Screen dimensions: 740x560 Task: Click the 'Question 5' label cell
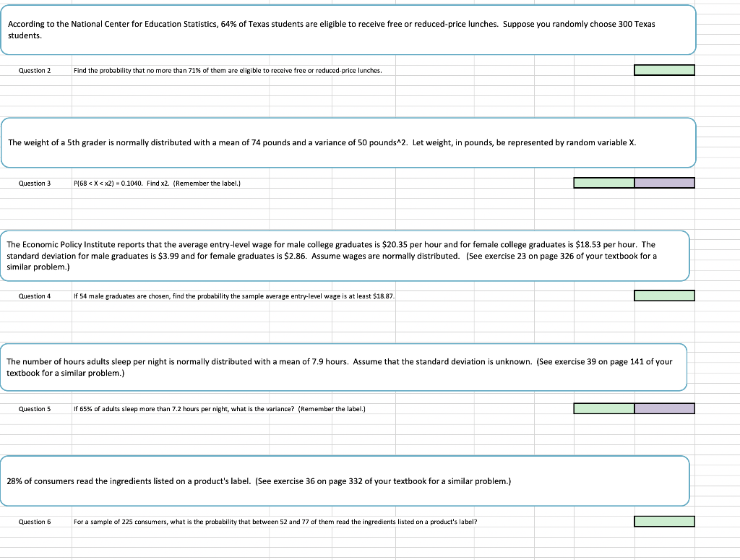pyautogui.click(x=35, y=408)
